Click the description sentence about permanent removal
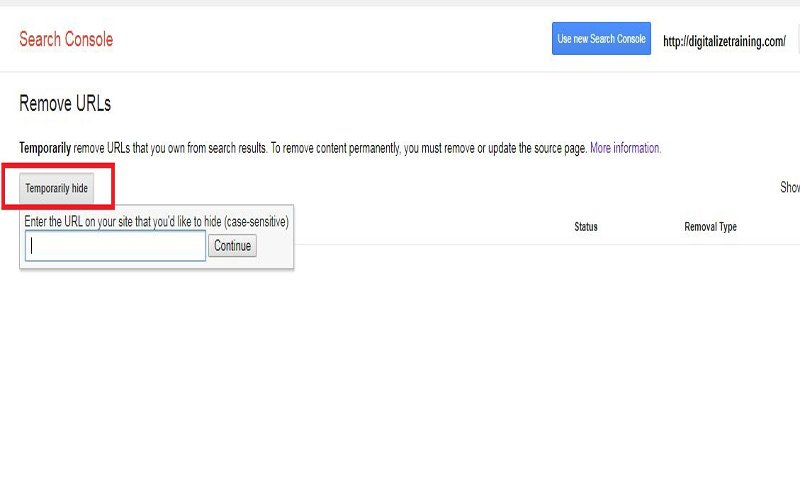 tap(429, 148)
